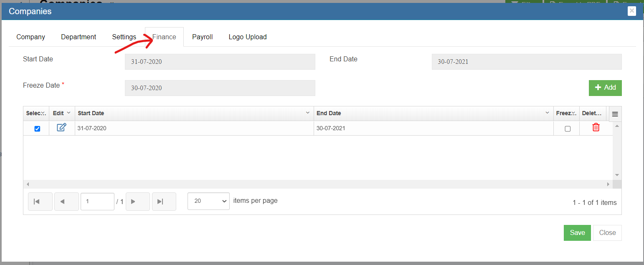Open the Edit column dropdown arrow

click(x=68, y=113)
